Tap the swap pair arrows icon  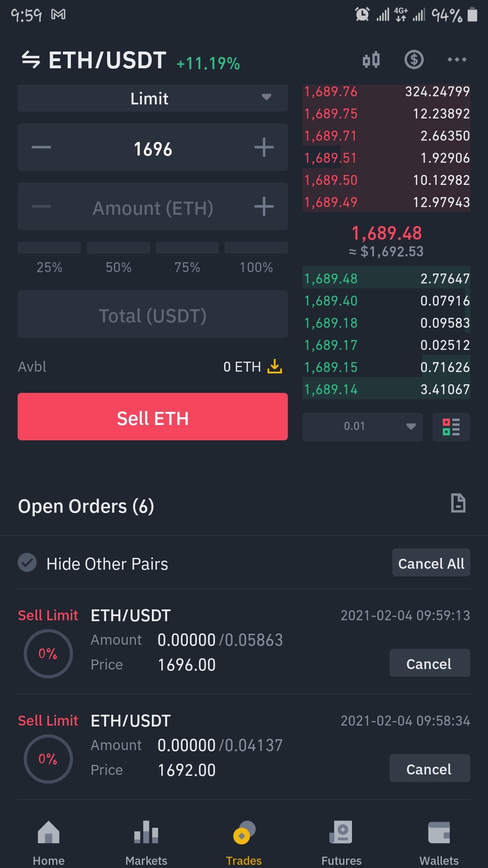click(31, 60)
